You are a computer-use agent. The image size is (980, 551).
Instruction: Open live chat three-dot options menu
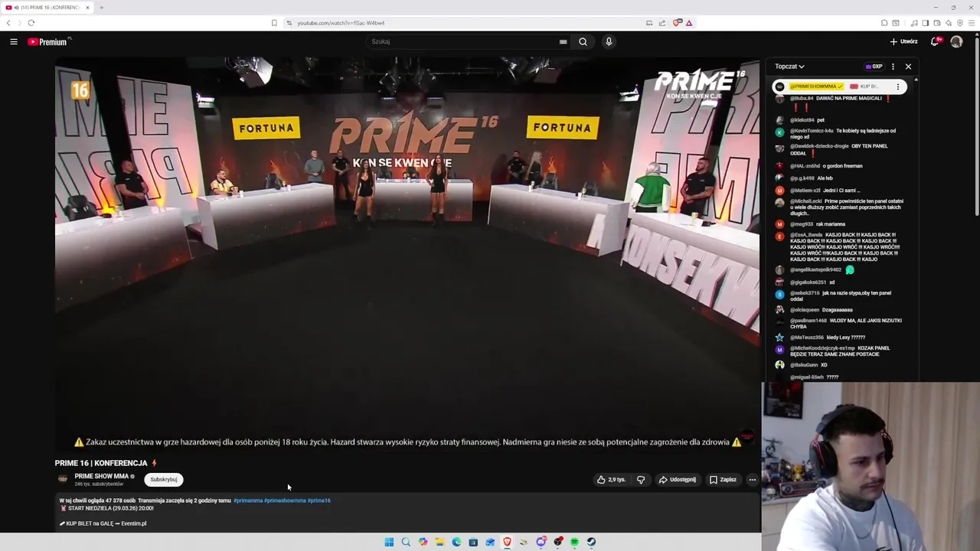[893, 67]
